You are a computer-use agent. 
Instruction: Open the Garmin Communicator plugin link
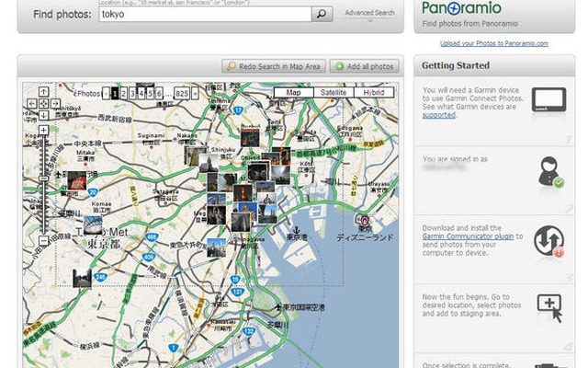468,236
